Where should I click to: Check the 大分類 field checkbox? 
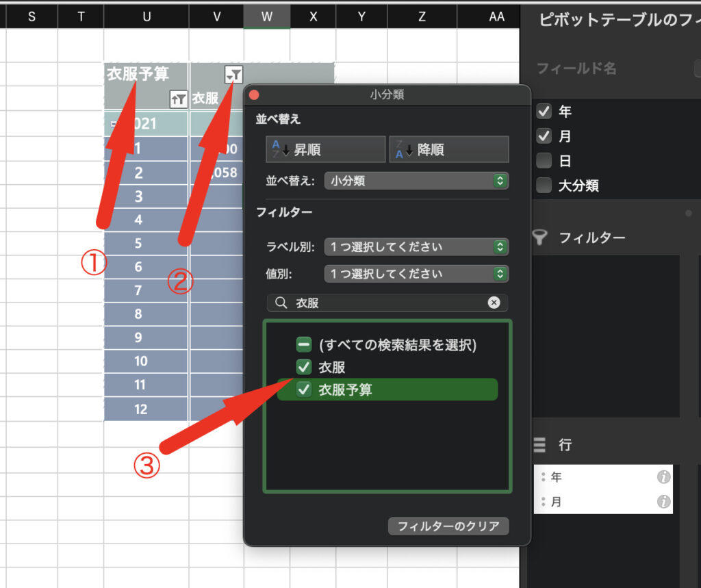(x=544, y=186)
